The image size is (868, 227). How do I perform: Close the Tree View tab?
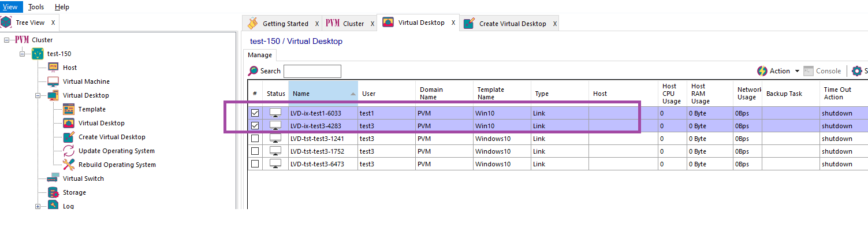coord(53,23)
